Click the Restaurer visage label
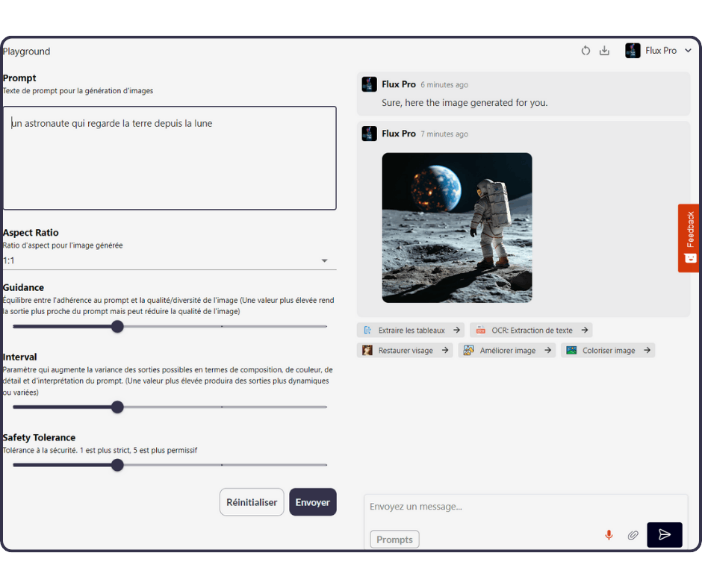Viewport: 702px width, 588px height. [x=406, y=351]
